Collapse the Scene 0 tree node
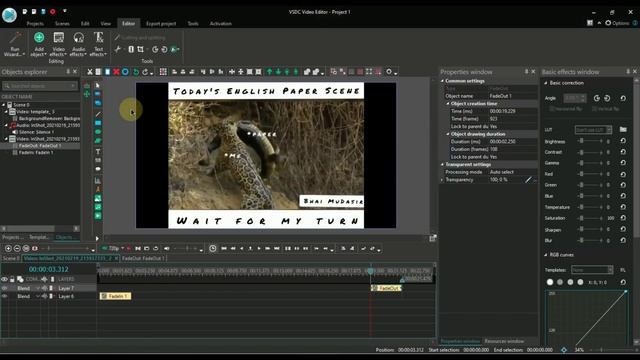The width and height of the screenshot is (640, 360). tap(4, 105)
